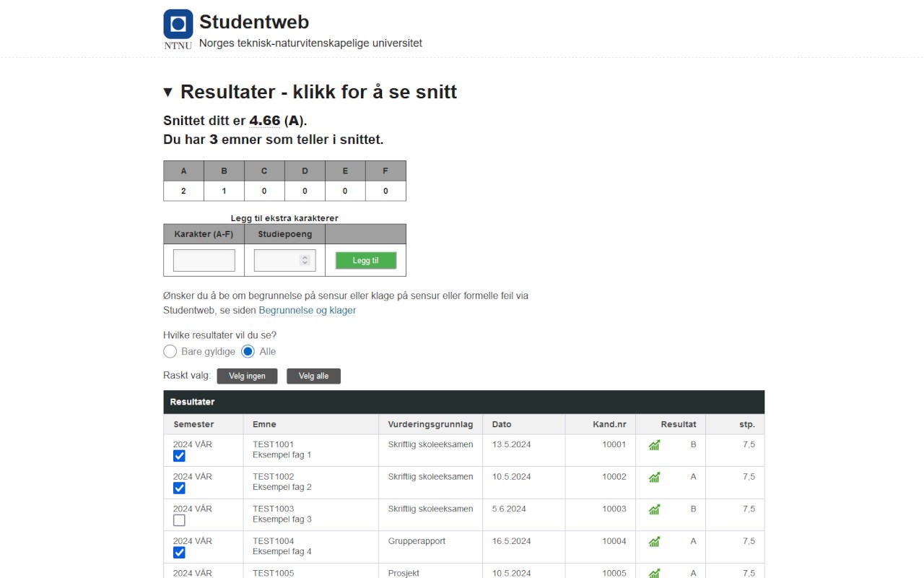
Task: Open grade statistics icon for TEST1005
Action: (x=654, y=574)
